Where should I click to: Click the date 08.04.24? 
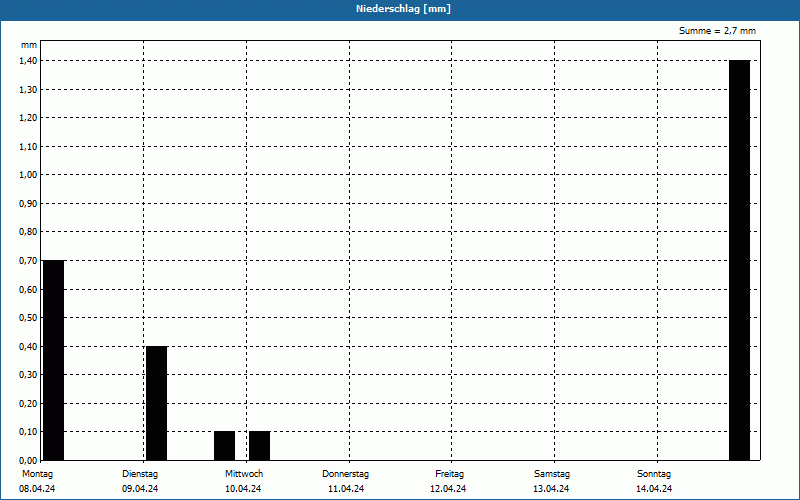[37, 489]
